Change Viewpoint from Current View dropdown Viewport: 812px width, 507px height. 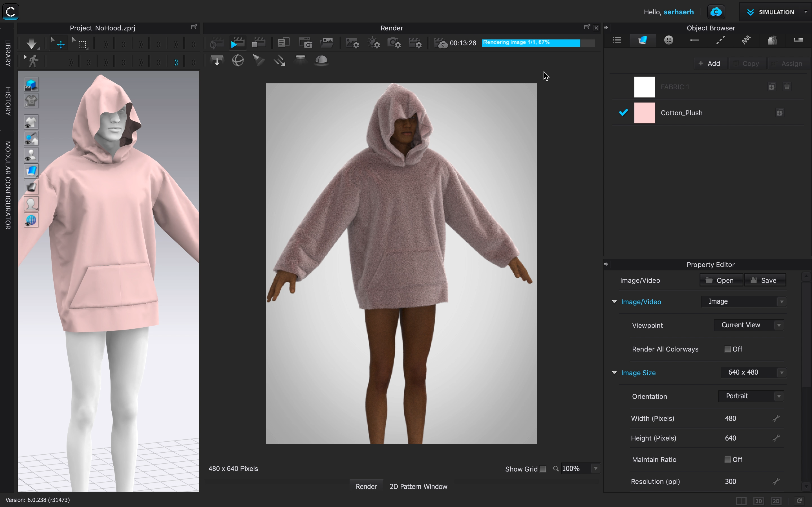[x=750, y=325]
